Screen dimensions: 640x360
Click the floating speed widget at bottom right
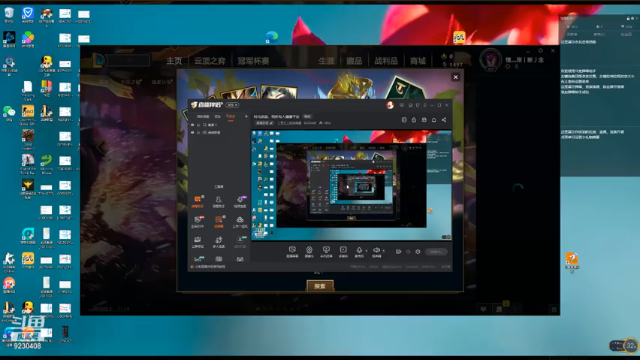[x=624, y=346]
